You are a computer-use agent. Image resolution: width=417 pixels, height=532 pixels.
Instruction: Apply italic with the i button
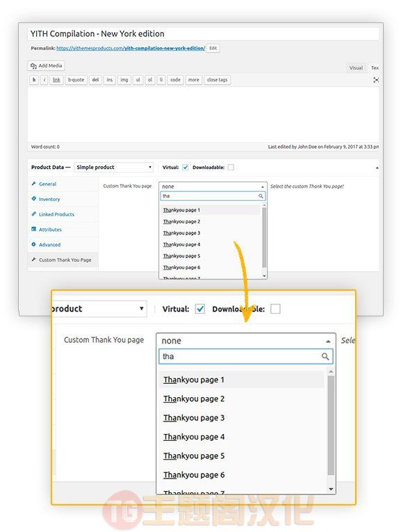[x=44, y=80]
